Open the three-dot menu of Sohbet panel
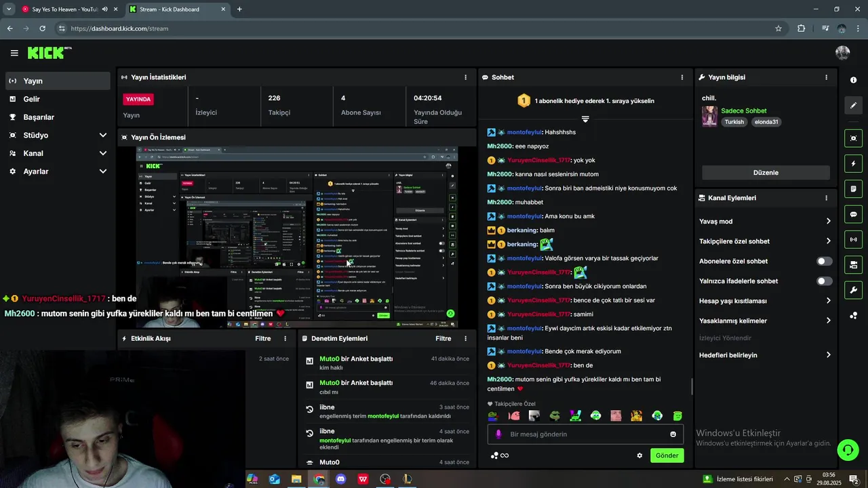The height and width of the screenshot is (488, 868). [x=682, y=77]
